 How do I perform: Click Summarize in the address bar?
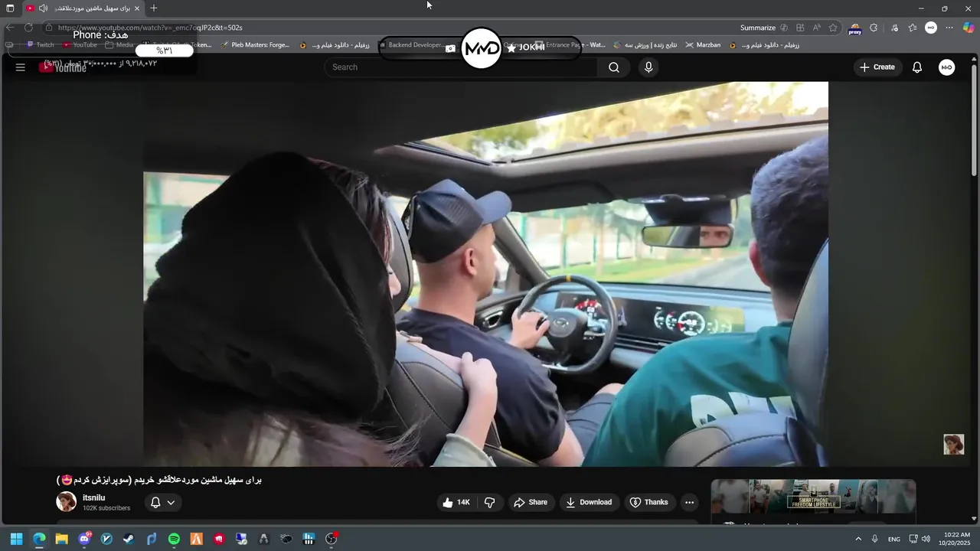tap(758, 28)
